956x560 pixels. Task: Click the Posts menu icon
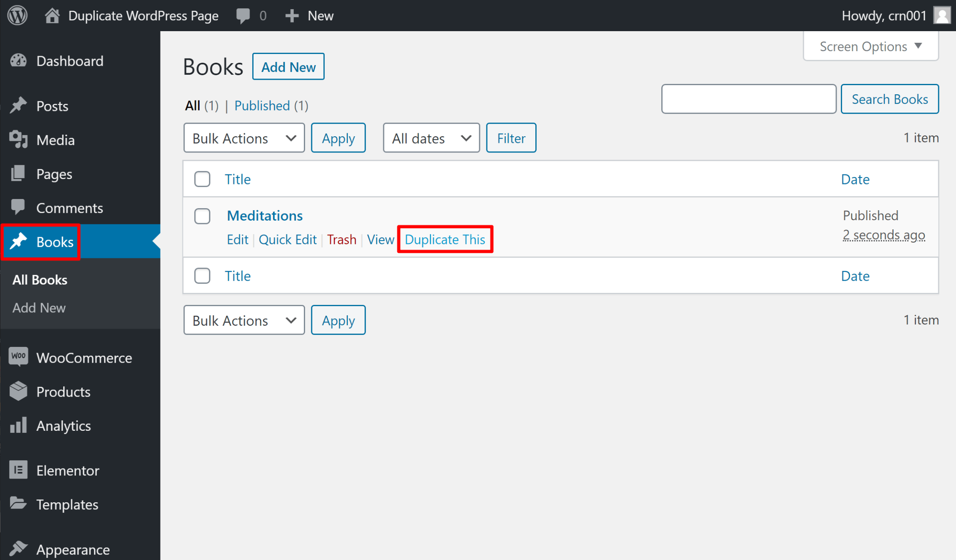18,106
